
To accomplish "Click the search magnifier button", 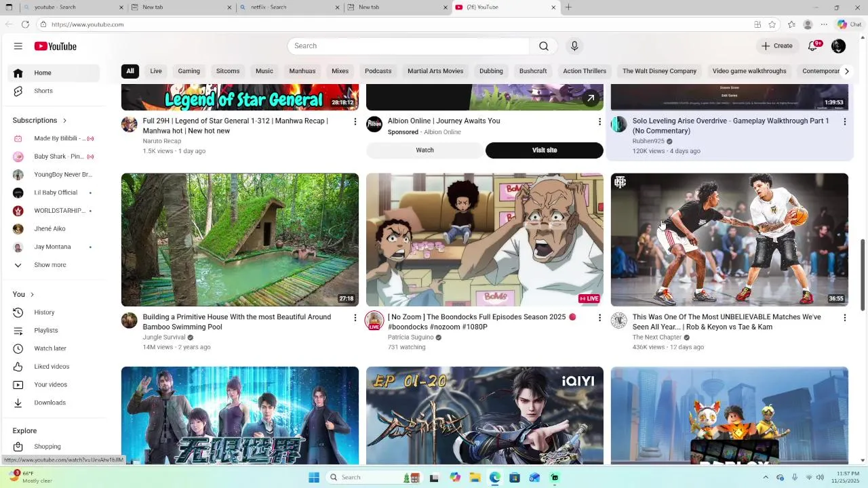I will (x=544, y=46).
